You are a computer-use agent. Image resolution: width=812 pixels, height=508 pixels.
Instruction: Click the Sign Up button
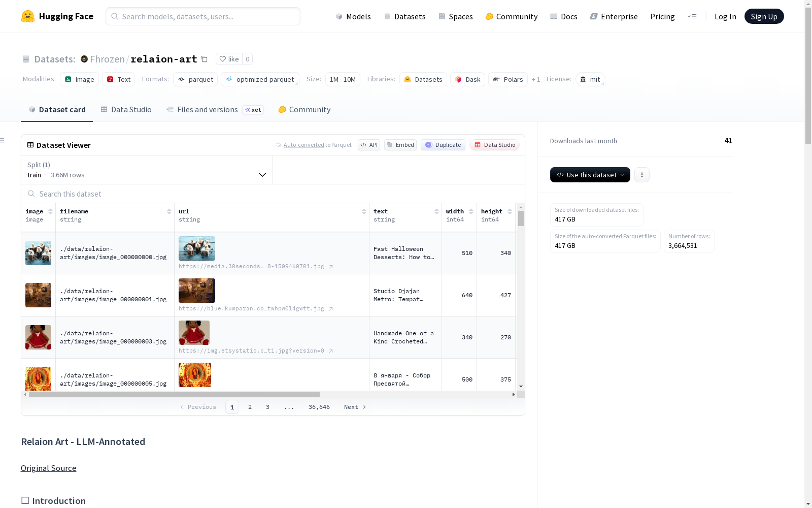click(x=764, y=16)
